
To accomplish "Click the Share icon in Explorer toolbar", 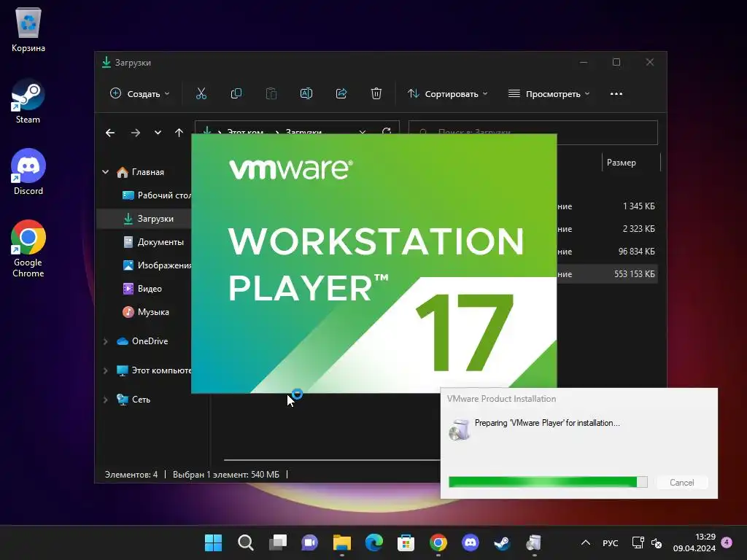I will (x=341, y=93).
